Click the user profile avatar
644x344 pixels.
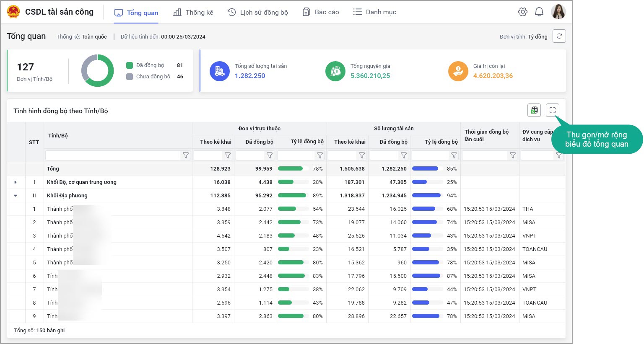pos(558,12)
